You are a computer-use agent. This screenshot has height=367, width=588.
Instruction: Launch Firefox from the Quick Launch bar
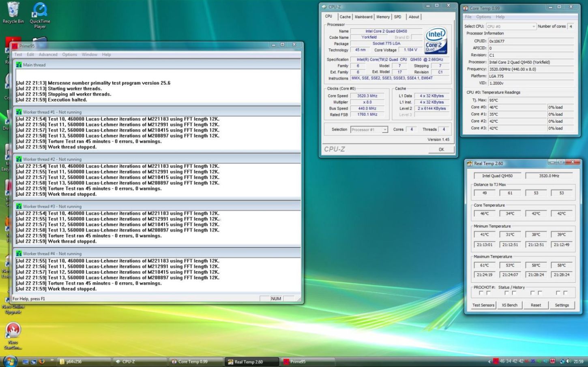tap(41, 361)
